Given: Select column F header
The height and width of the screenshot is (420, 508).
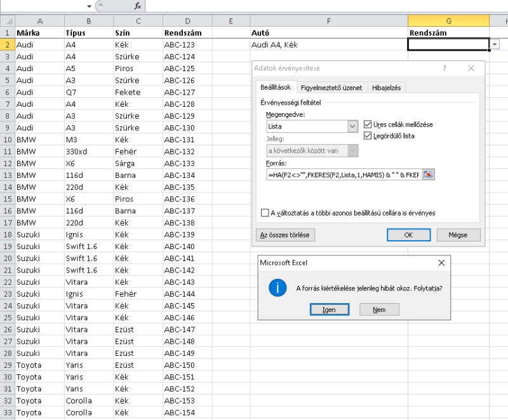Looking at the screenshot, I should coord(329,22).
